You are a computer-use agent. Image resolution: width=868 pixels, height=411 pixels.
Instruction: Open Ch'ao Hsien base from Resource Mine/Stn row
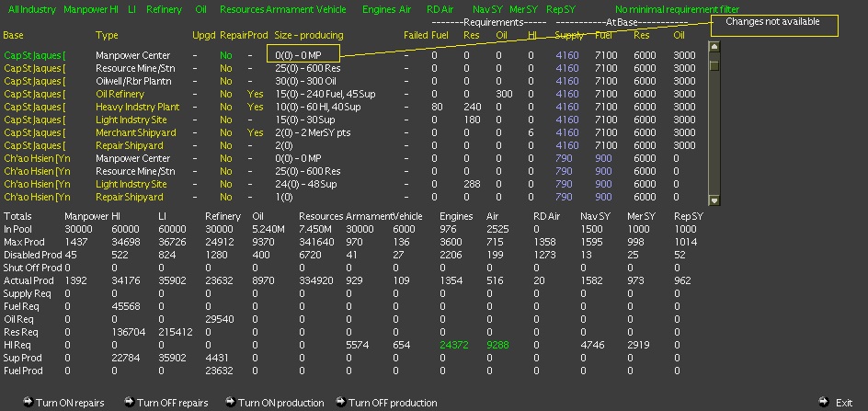[x=37, y=171]
